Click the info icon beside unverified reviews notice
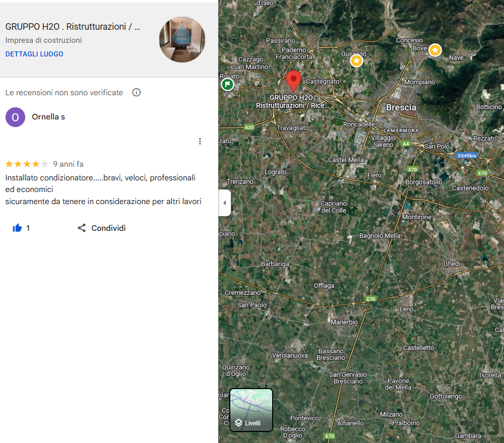Image resolution: width=504 pixels, height=443 pixels. [x=136, y=93]
